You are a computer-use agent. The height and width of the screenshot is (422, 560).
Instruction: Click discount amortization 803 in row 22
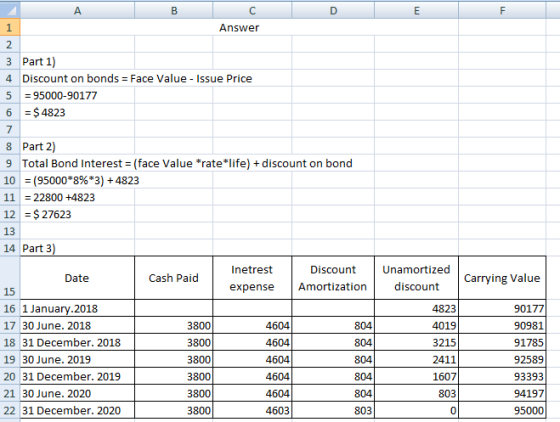[x=333, y=410]
